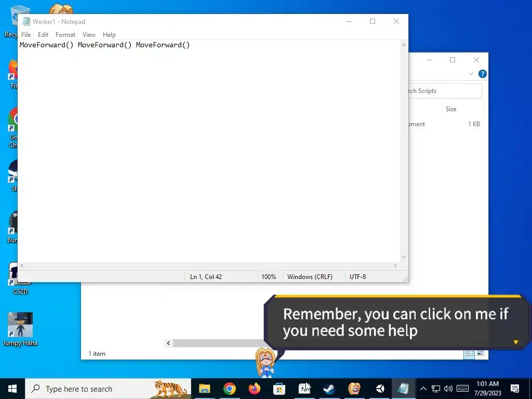Open Steam from the taskbar

(x=329, y=389)
